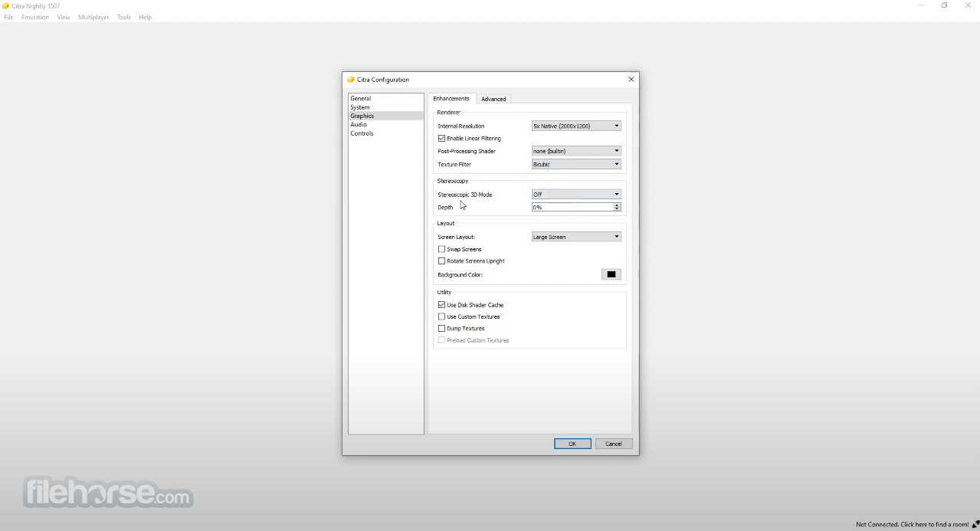Open the Multiplayer menu
980x531 pixels.
pos(93,17)
